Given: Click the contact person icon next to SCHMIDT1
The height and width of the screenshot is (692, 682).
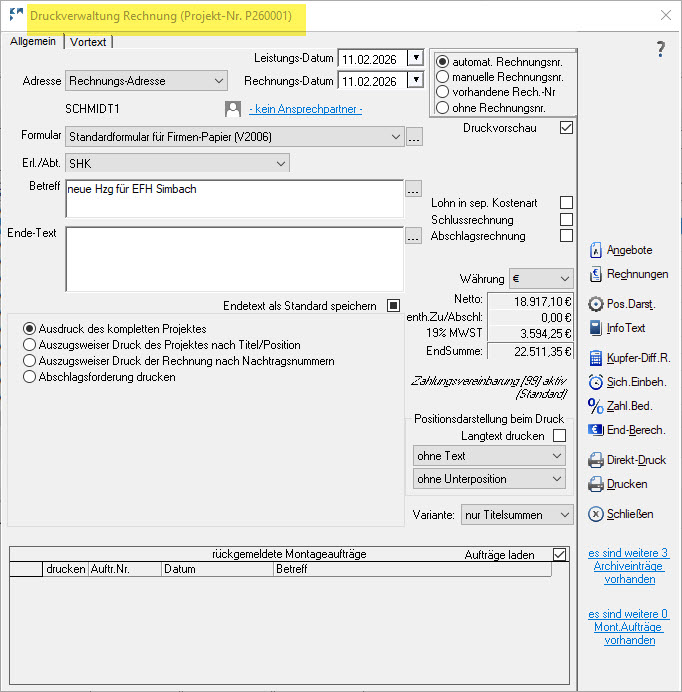Looking at the screenshot, I should point(233,108).
